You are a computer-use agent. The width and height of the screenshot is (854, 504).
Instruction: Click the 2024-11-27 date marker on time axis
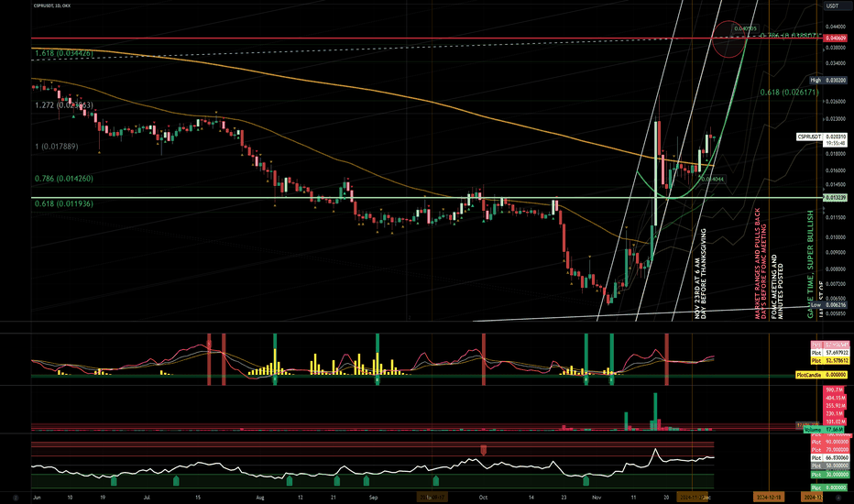click(693, 497)
